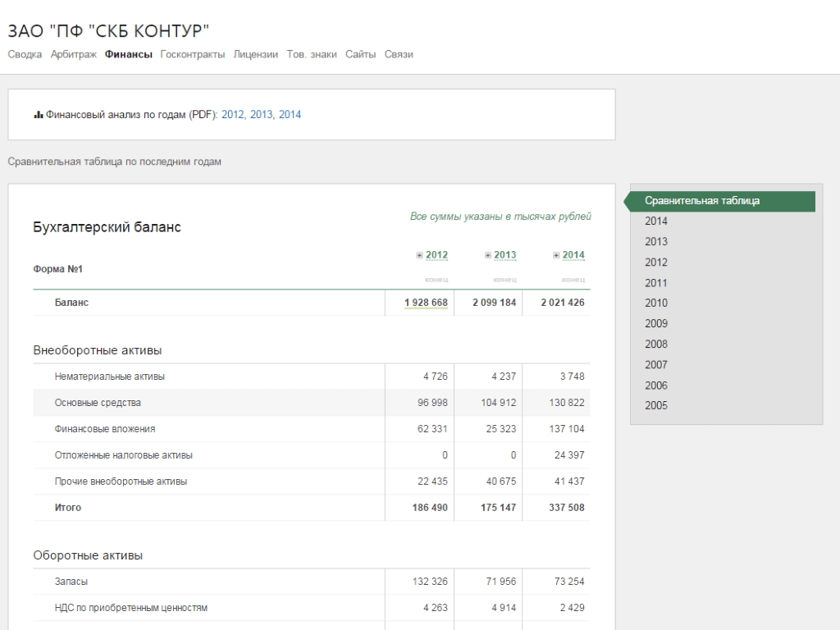
Task: Click the 2012 column header link
Action: pos(436,255)
